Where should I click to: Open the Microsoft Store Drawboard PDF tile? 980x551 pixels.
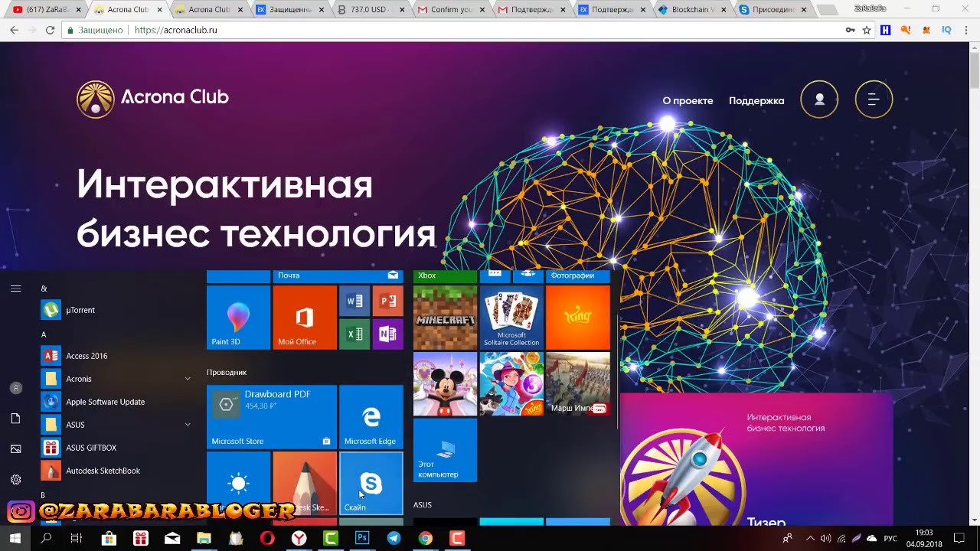(x=271, y=417)
